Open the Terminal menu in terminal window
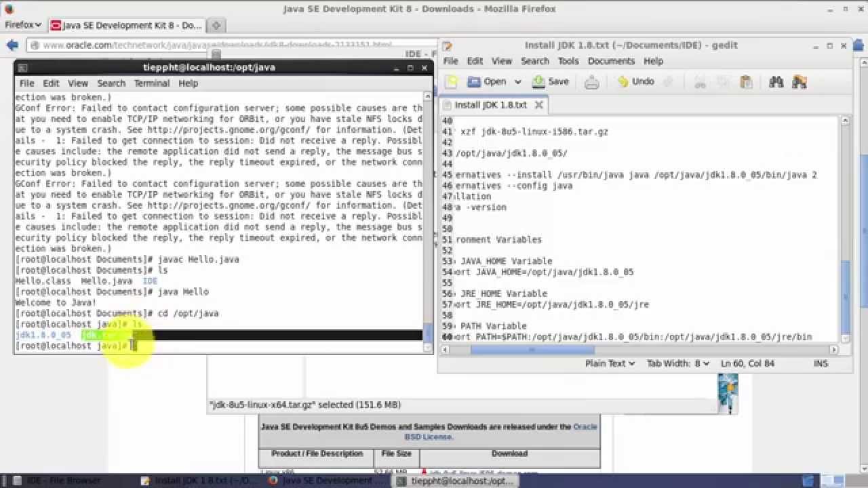This screenshot has height=488, width=868. [x=152, y=83]
